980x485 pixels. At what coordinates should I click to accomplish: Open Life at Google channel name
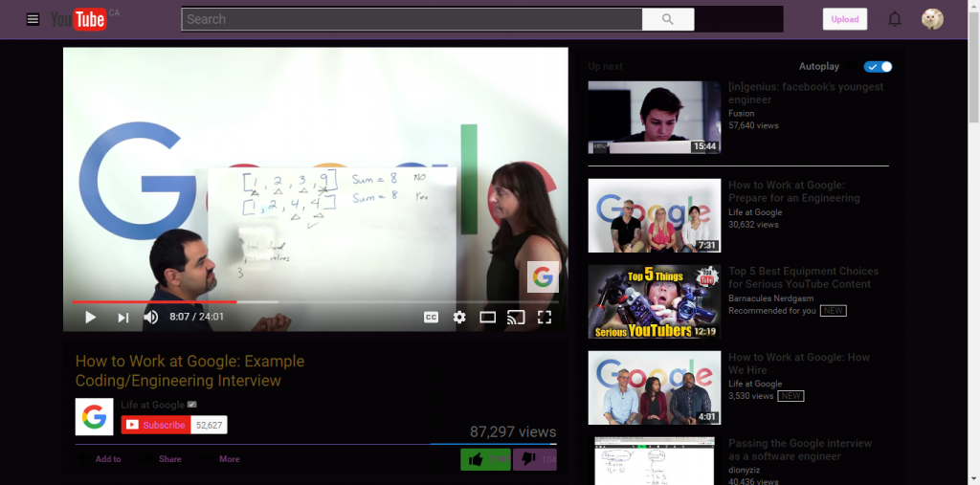152,405
